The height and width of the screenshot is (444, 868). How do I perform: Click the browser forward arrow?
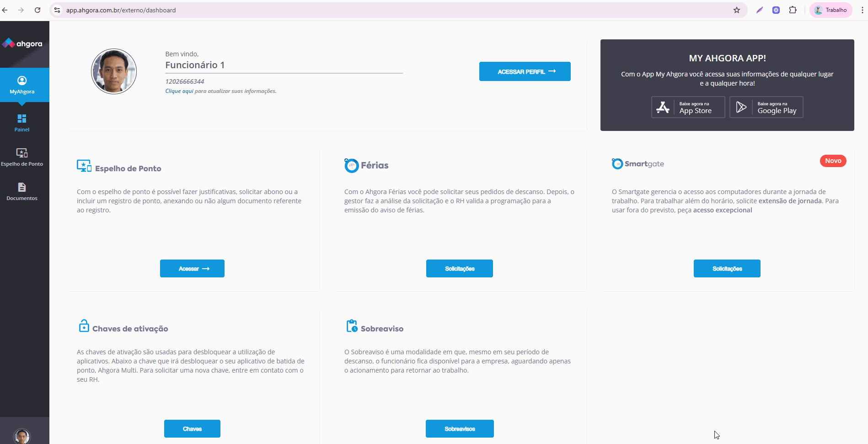[x=21, y=10]
